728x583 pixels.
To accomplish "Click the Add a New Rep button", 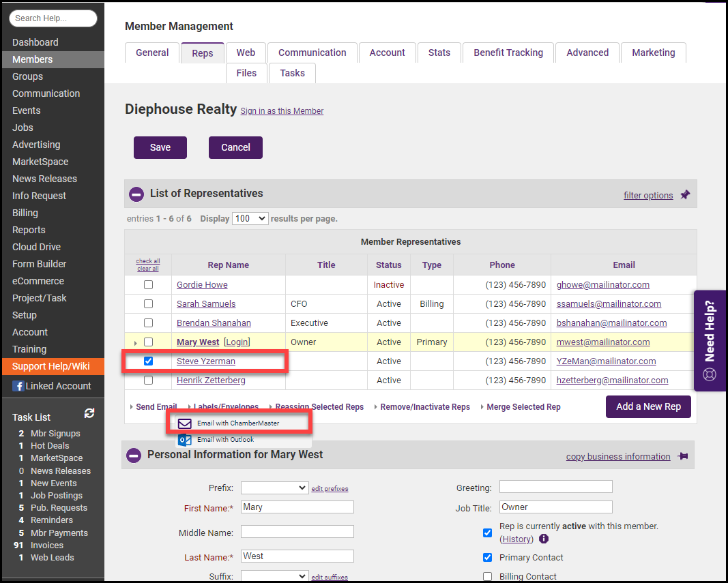I will 648,406.
